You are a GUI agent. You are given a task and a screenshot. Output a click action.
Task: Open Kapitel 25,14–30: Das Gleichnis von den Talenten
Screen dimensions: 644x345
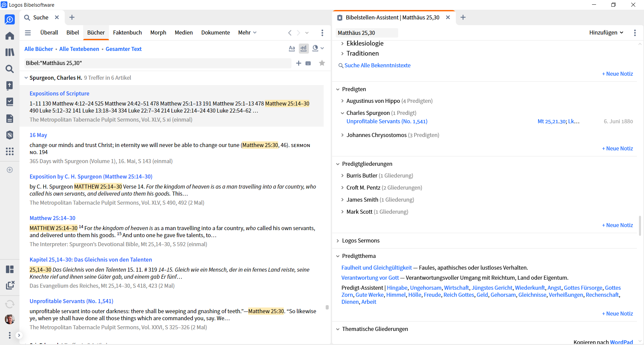pos(91,260)
